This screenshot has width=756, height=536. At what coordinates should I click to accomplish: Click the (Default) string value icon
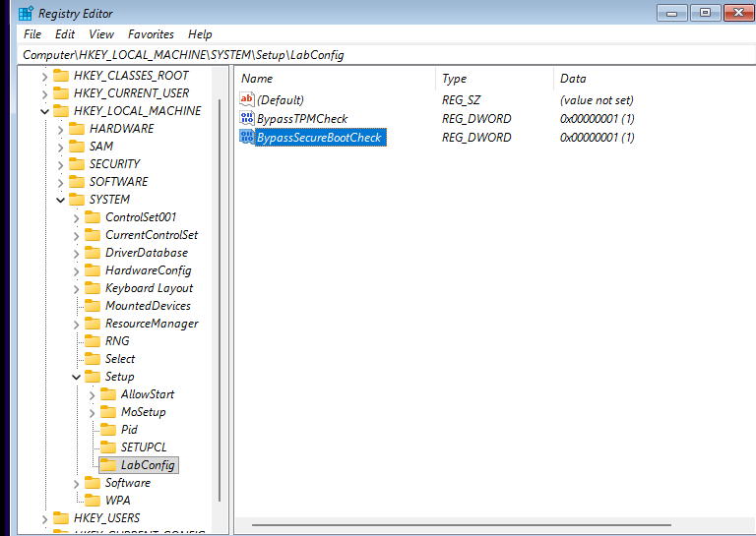coord(247,99)
